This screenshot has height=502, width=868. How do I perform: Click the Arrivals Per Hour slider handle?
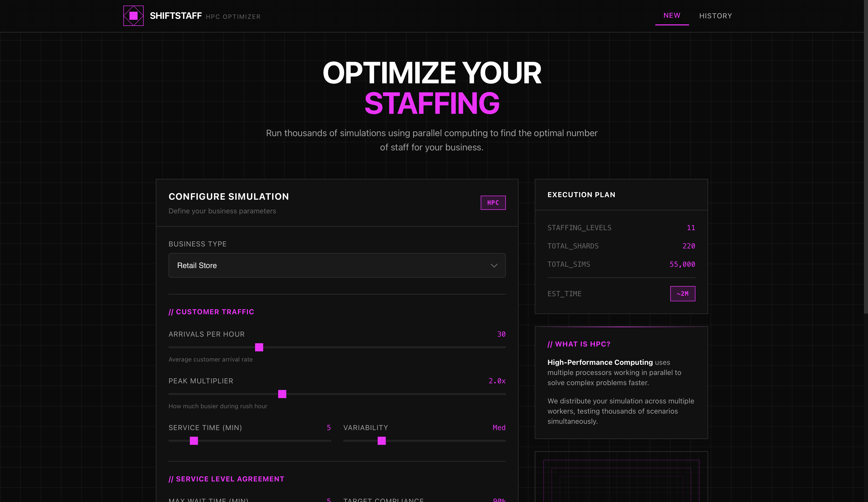(x=259, y=347)
